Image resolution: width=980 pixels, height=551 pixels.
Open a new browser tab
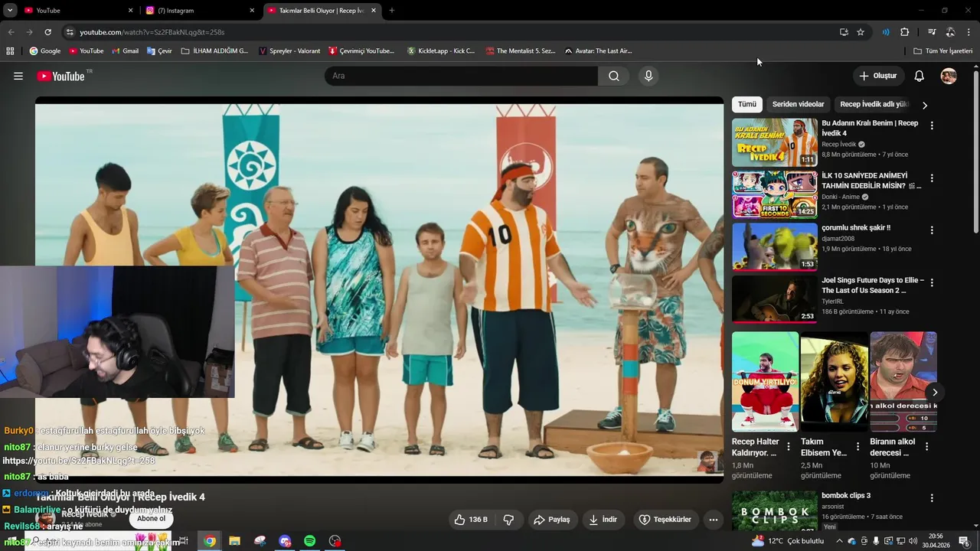tap(391, 11)
